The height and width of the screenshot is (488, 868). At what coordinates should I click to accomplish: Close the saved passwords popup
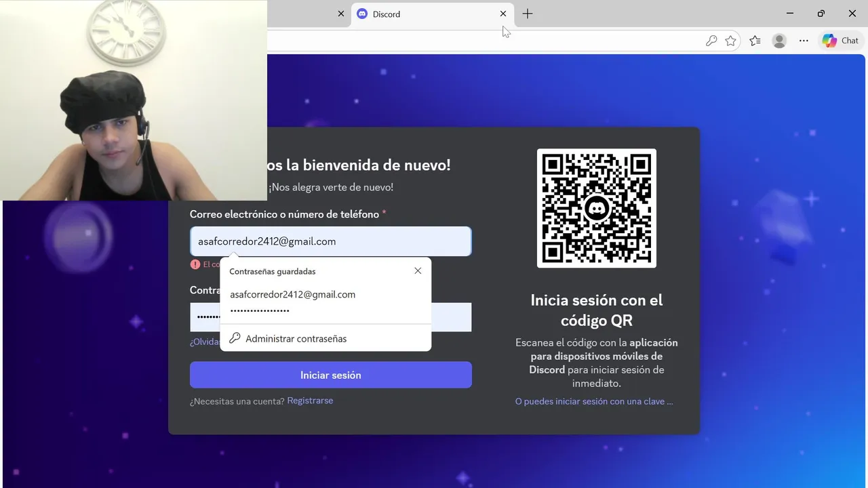418,270
